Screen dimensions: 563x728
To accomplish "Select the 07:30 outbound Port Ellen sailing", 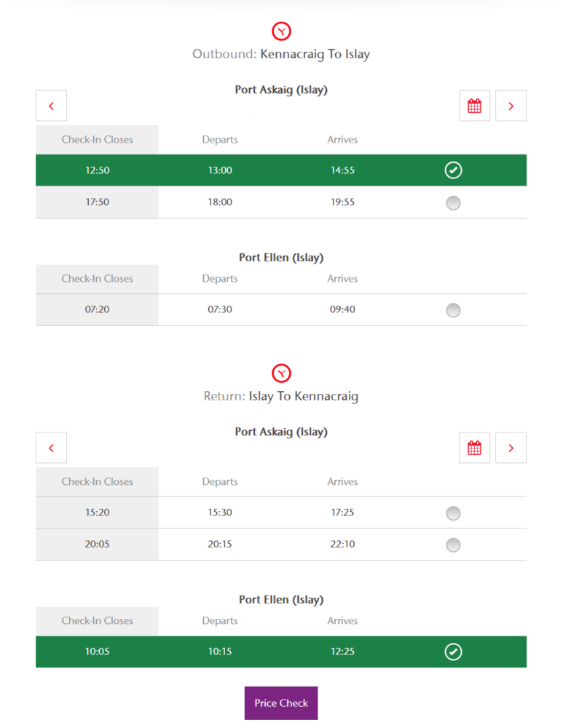I will (453, 310).
